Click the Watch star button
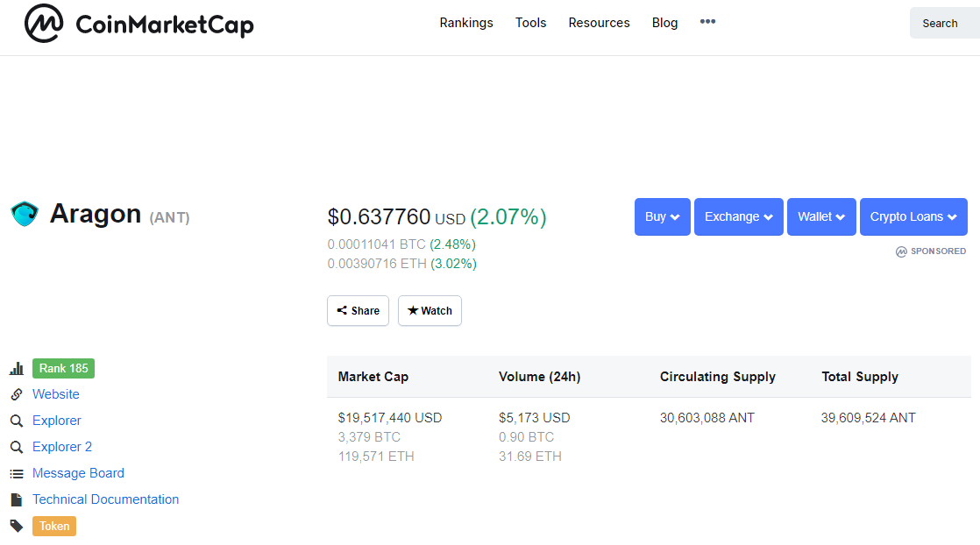Screen dimensions: 980x545 [430, 311]
